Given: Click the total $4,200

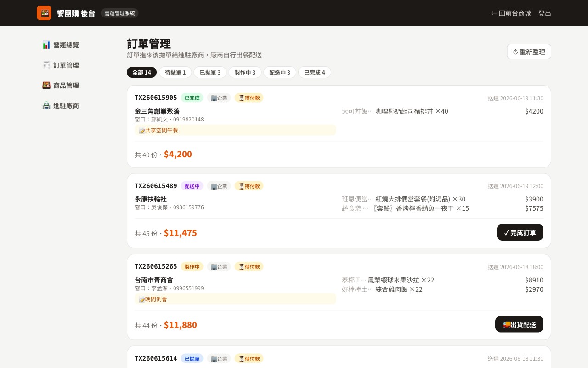Looking at the screenshot, I should point(178,154).
